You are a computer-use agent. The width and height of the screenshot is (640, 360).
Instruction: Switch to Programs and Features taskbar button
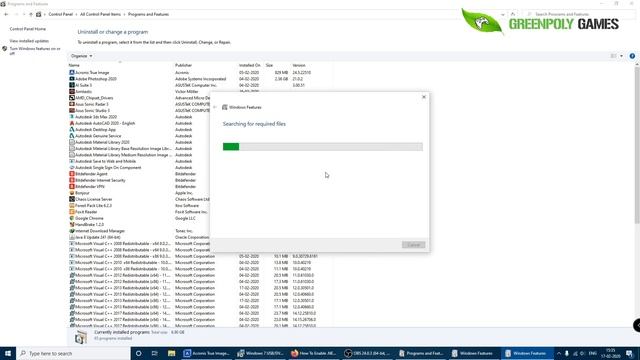pyautogui.click(x=421, y=353)
